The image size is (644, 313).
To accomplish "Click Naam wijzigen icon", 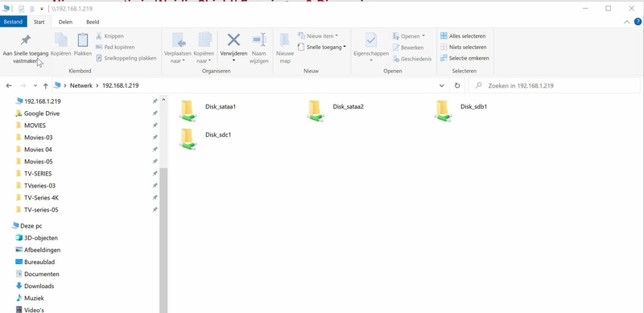I will click(259, 40).
